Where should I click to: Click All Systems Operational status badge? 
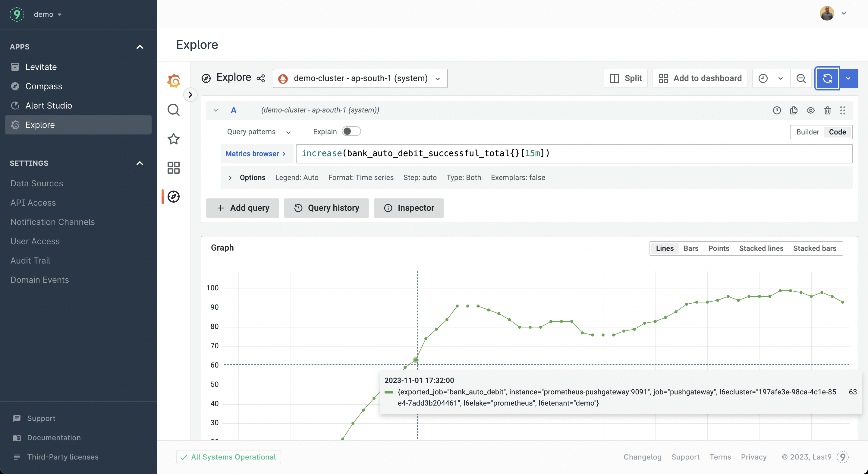pyautogui.click(x=228, y=457)
